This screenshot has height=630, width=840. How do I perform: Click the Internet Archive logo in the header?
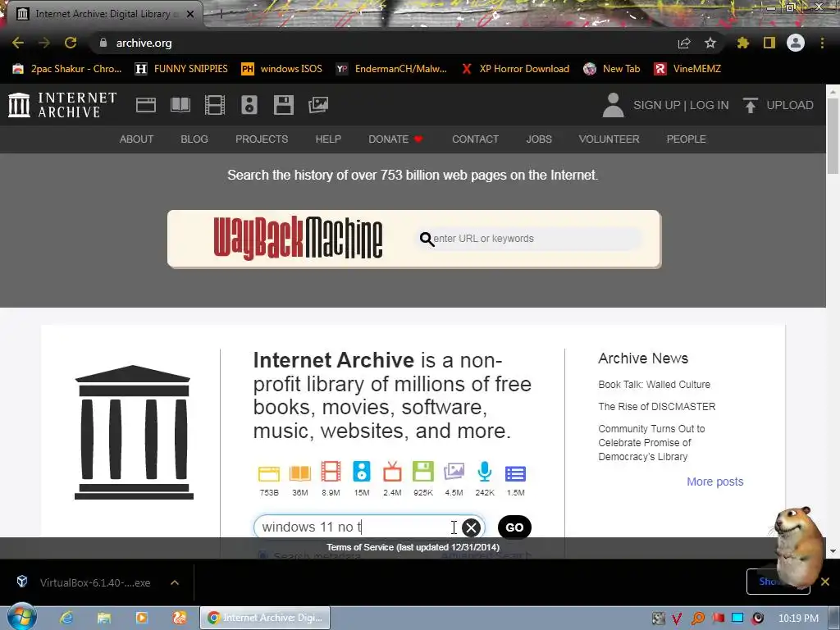coord(62,105)
